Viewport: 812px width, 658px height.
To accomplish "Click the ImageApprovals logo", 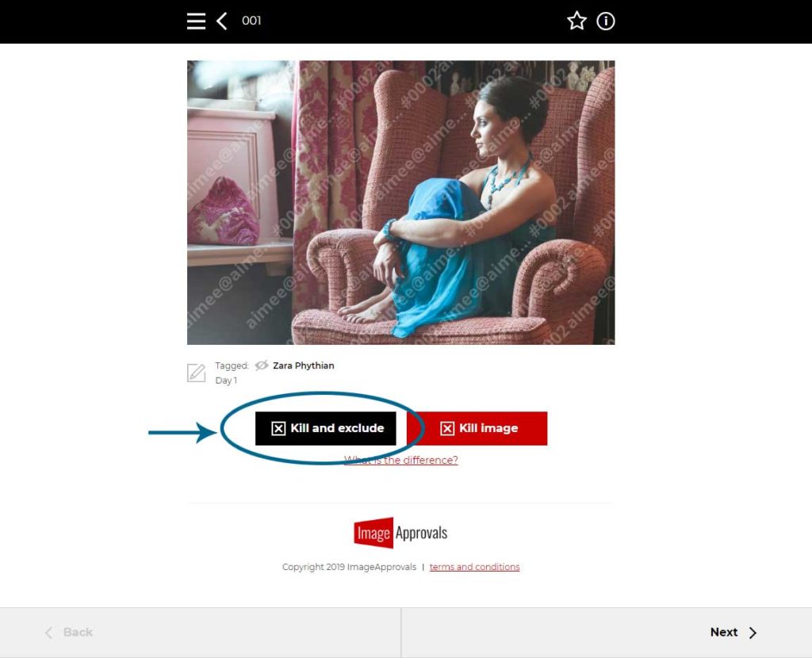I will 400,532.
